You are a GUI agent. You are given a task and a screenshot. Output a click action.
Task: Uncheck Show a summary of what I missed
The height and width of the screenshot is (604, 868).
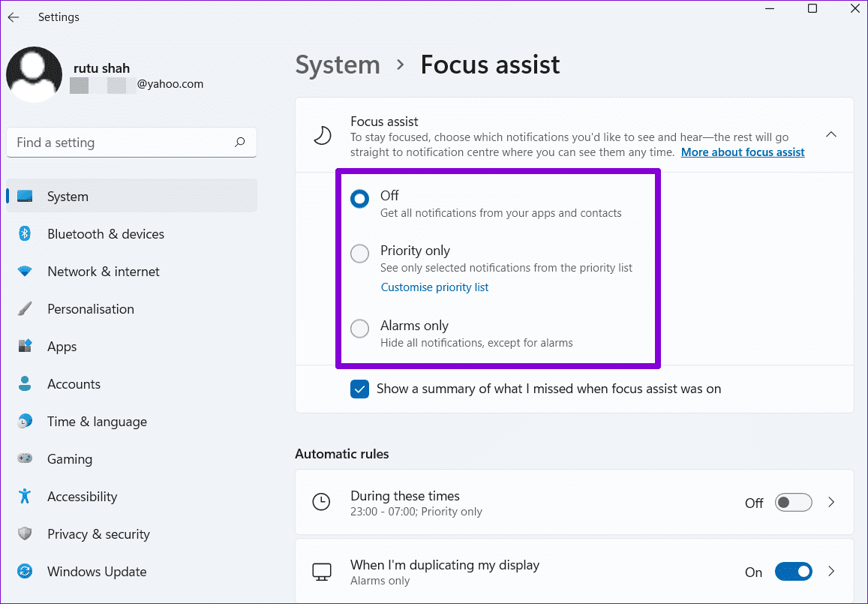360,389
